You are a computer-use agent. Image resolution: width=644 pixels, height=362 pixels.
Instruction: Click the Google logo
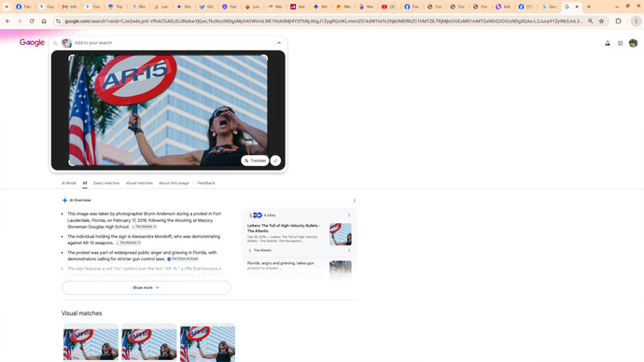(32, 42)
